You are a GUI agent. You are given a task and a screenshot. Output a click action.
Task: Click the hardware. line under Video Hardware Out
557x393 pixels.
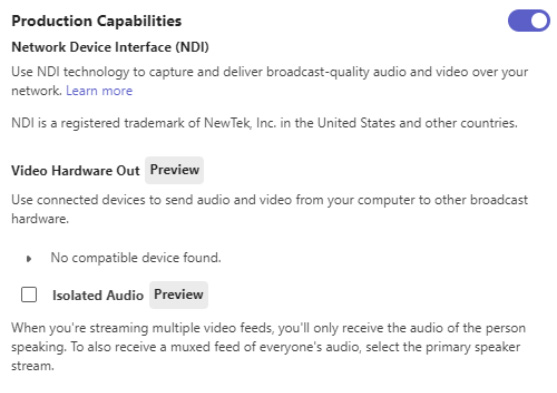[40, 219]
